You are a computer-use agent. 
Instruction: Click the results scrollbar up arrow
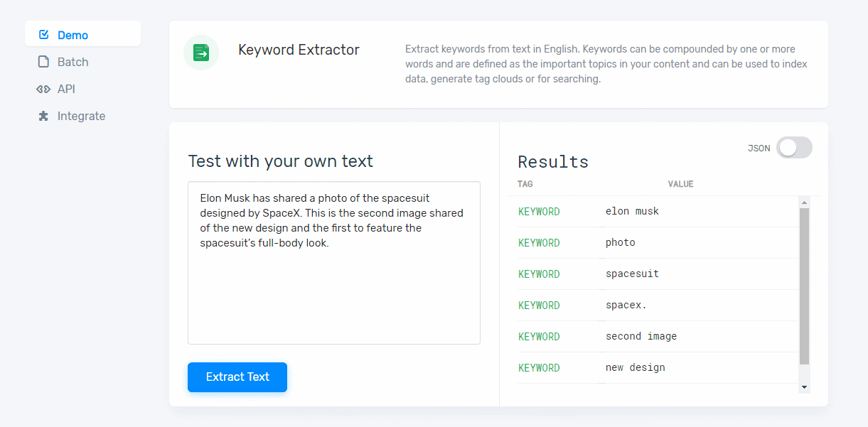coord(804,202)
